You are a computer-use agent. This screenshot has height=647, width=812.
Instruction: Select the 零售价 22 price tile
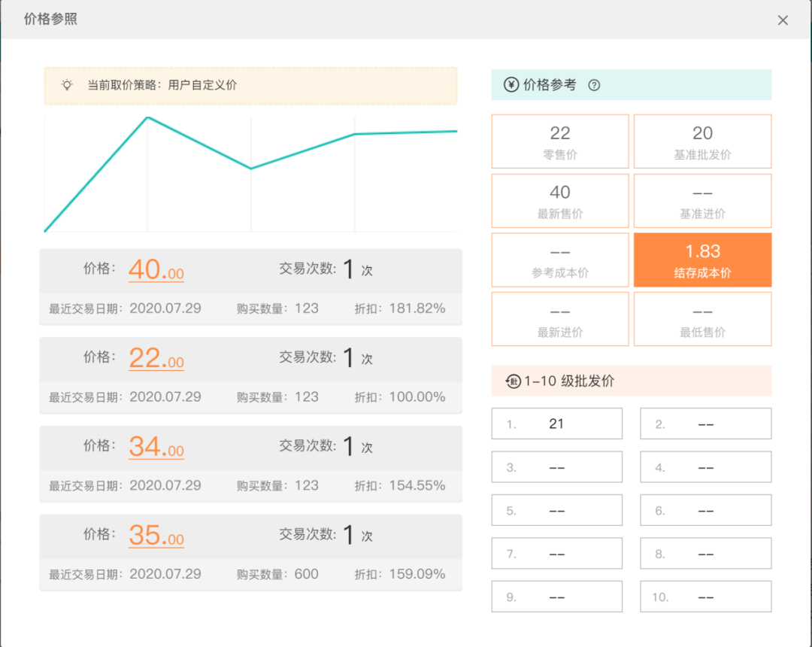[x=560, y=141]
